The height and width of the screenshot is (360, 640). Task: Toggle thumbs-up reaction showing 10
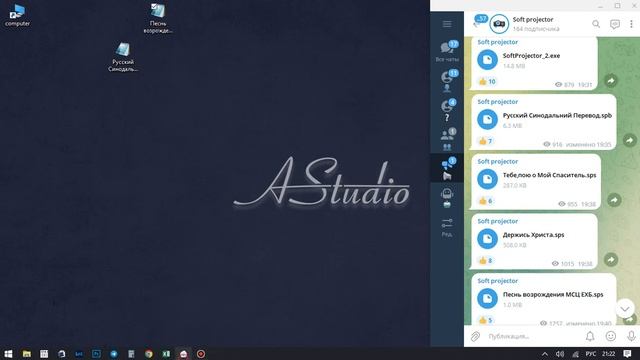[x=487, y=82]
